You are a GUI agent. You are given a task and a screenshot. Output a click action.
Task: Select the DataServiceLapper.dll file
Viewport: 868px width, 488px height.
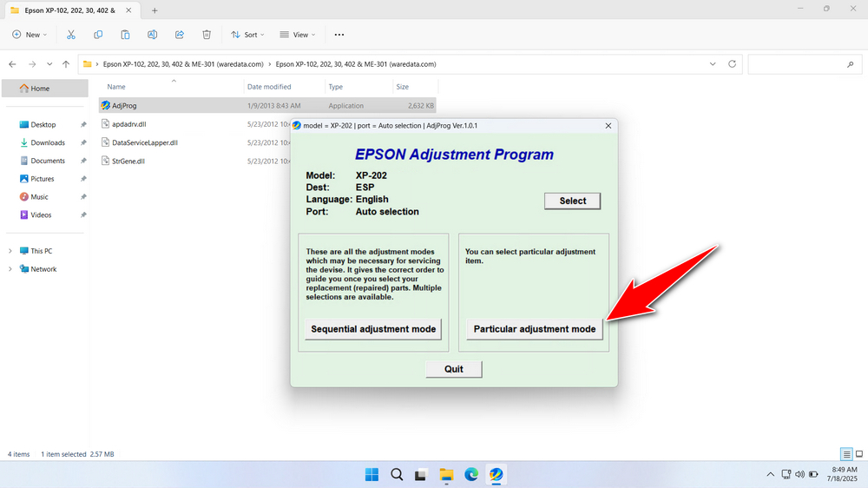pos(144,142)
